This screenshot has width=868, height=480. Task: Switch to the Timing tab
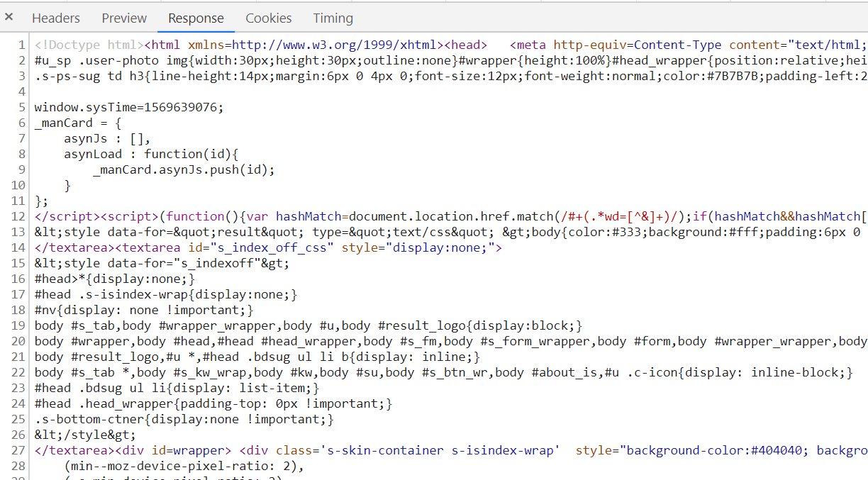click(x=333, y=18)
